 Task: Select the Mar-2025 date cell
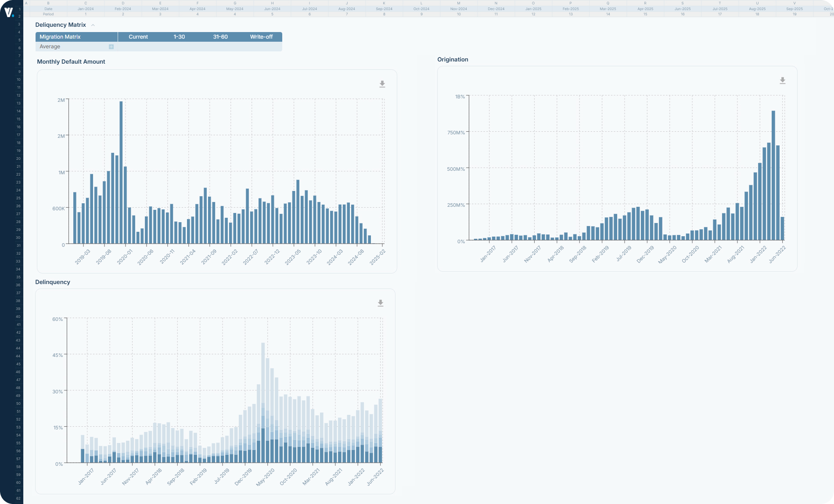608,9
